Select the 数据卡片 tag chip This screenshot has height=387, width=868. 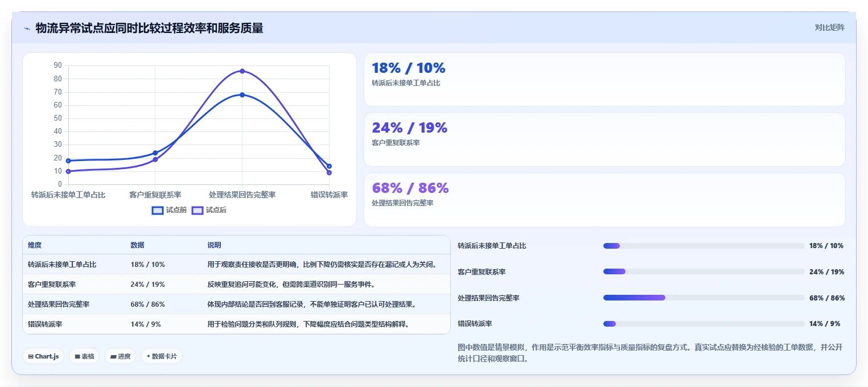pos(162,356)
